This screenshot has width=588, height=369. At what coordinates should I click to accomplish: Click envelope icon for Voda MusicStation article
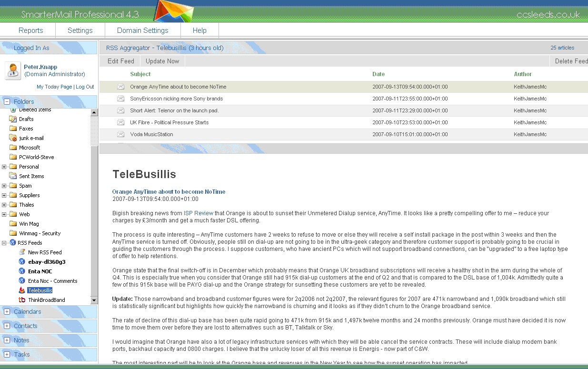coord(121,134)
